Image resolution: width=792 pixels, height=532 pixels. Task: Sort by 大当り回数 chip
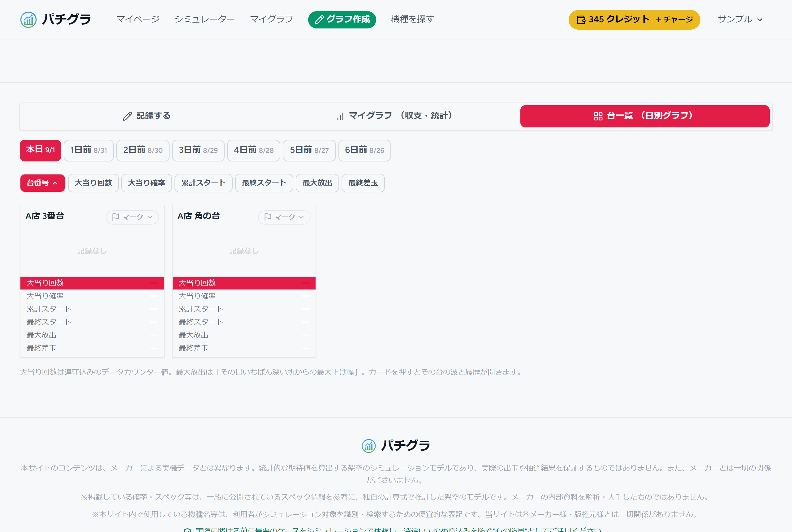(x=93, y=183)
